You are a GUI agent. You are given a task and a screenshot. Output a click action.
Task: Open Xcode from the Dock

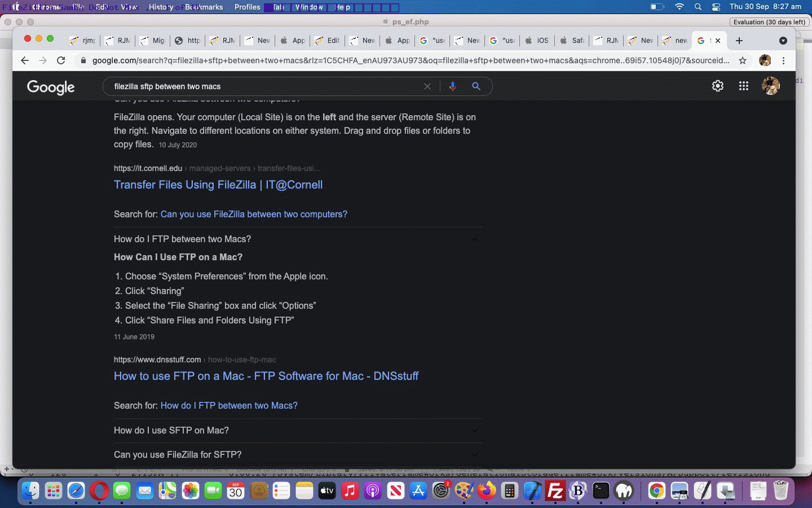point(532,491)
